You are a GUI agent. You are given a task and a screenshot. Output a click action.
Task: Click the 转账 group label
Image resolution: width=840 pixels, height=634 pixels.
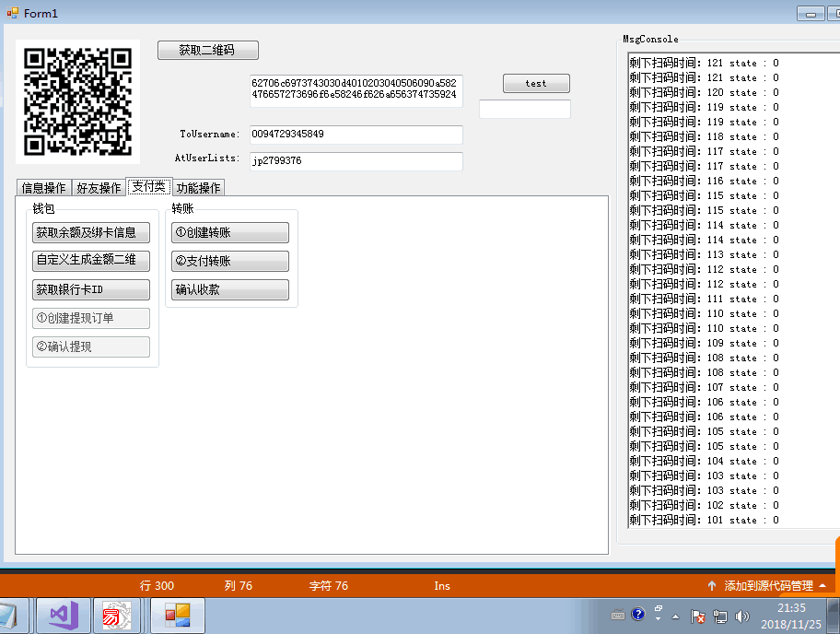182,208
